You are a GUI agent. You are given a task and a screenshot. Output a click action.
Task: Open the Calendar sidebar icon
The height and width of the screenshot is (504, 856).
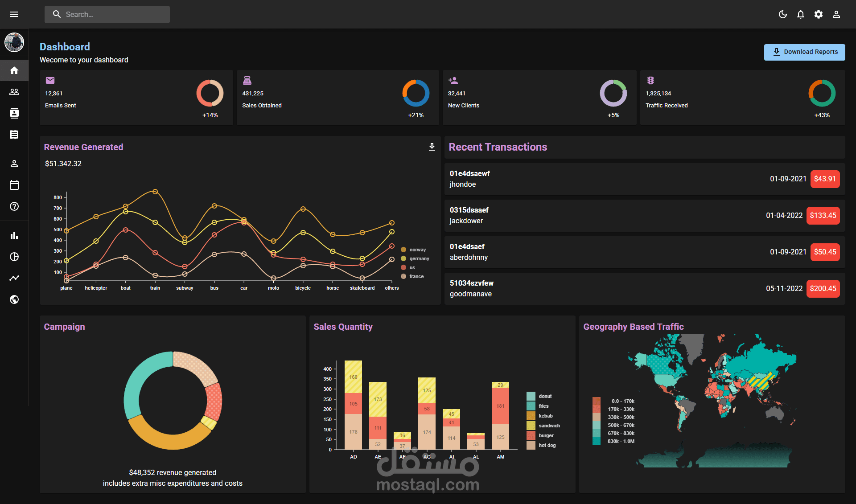[14, 185]
